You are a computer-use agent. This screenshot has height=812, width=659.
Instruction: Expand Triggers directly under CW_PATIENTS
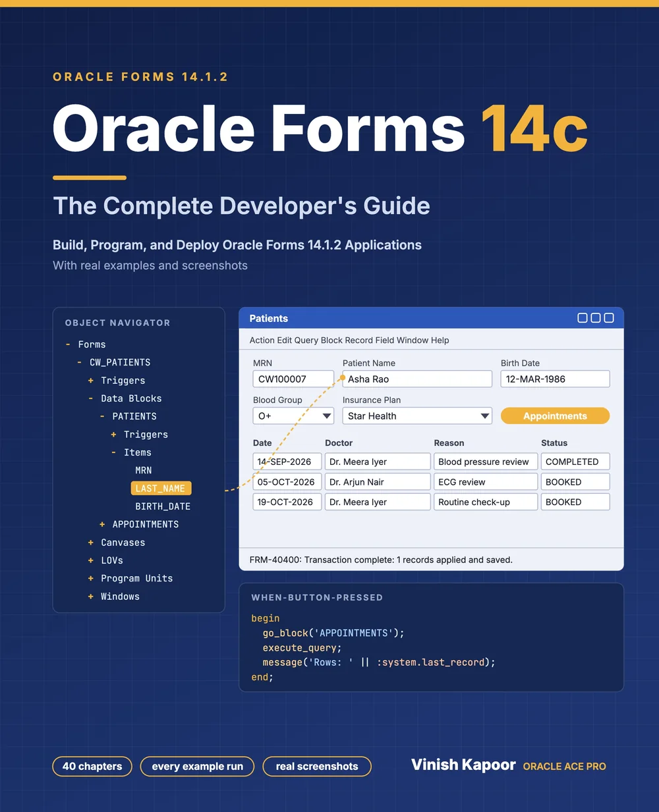90,381
